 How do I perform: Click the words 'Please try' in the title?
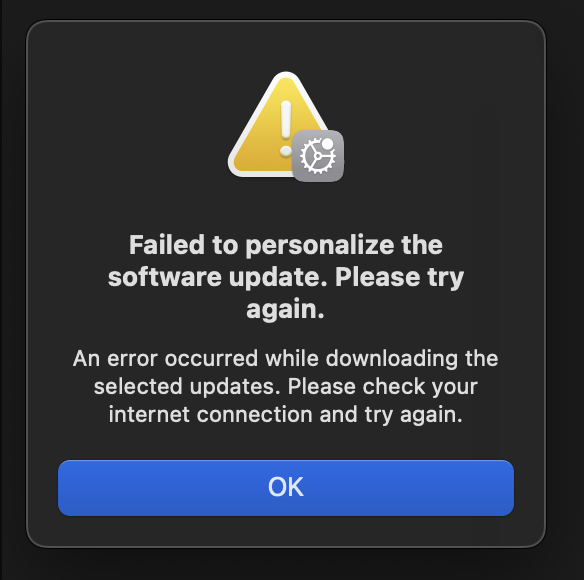400,278
